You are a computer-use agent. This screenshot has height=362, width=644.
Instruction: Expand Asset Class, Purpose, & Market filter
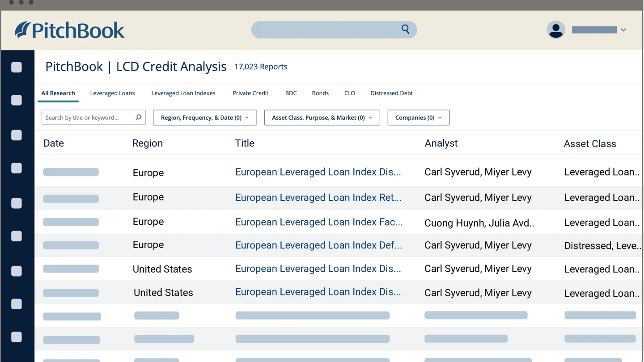[x=322, y=118]
